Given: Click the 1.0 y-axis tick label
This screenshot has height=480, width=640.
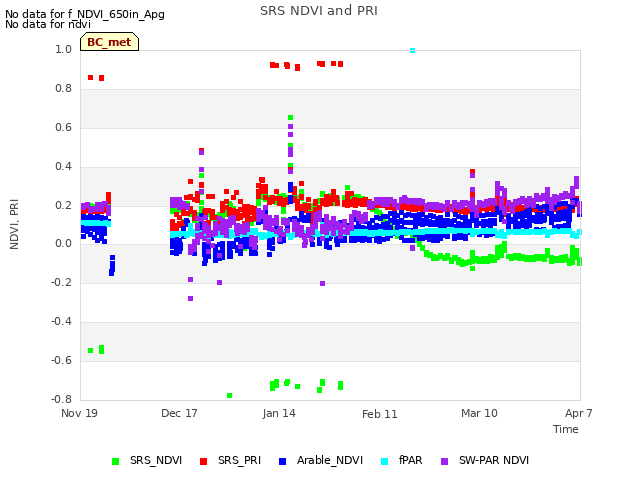Looking at the screenshot, I should (x=63, y=49).
